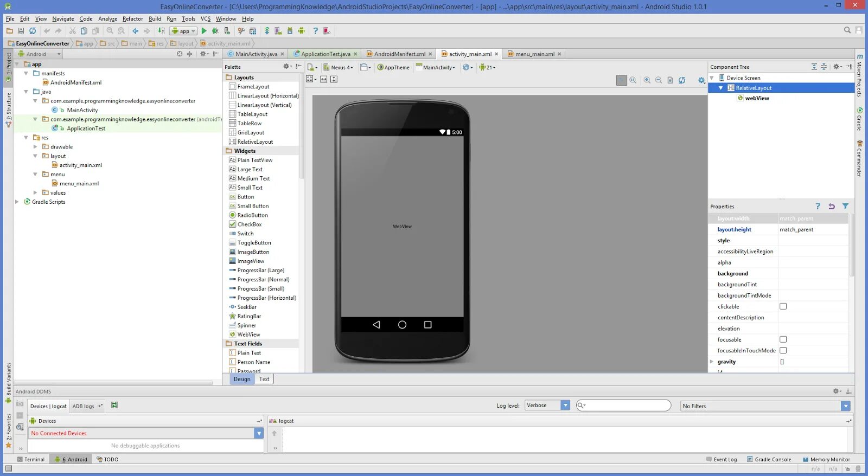Open the Event Log panel
868x476 pixels.
(x=722, y=459)
